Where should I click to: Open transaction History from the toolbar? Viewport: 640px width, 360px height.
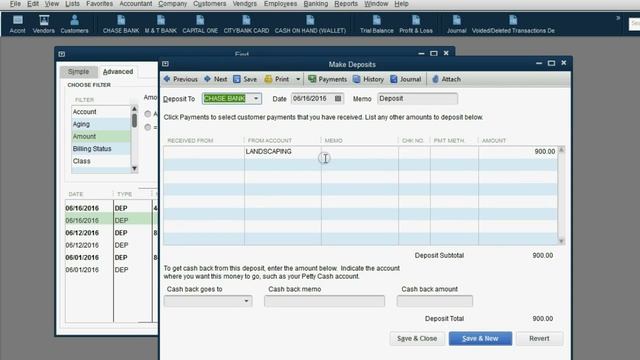click(x=369, y=79)
